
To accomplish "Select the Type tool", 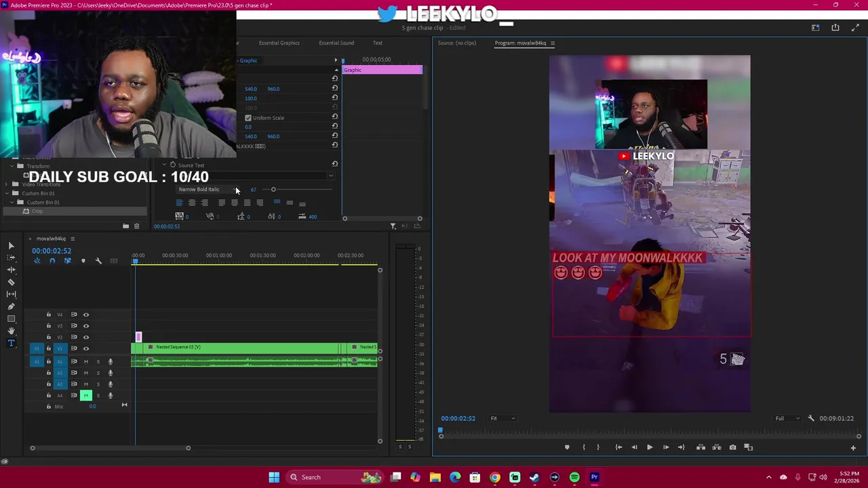I will (x=11, y=343).
